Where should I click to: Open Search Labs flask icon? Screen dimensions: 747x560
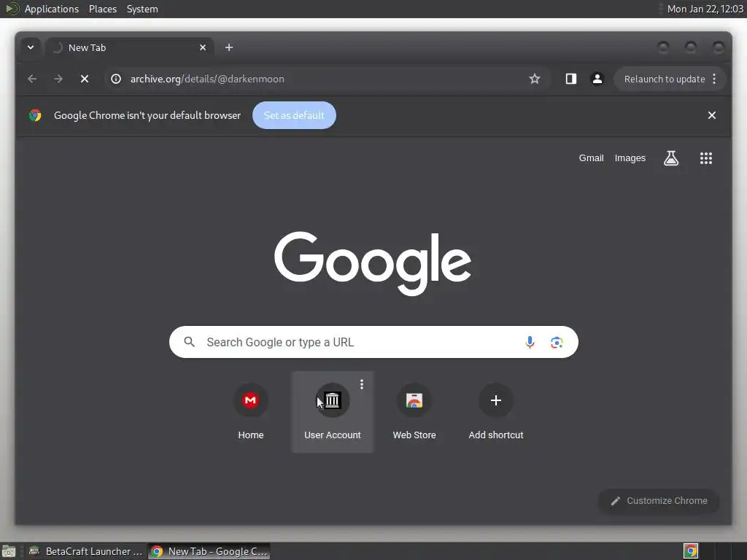[671, 158]
